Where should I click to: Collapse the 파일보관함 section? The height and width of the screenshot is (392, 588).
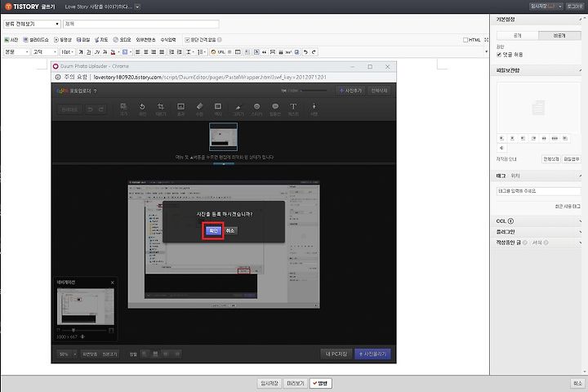coord(580,70)
